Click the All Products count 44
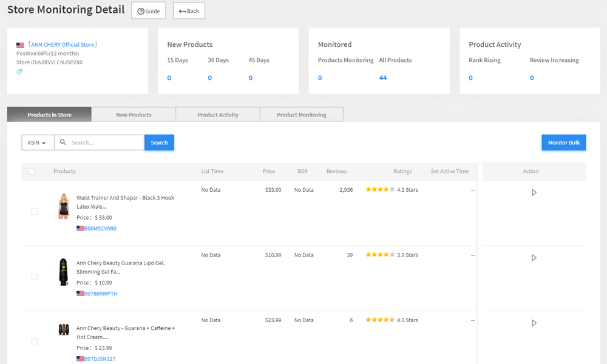 coord(383,78)
